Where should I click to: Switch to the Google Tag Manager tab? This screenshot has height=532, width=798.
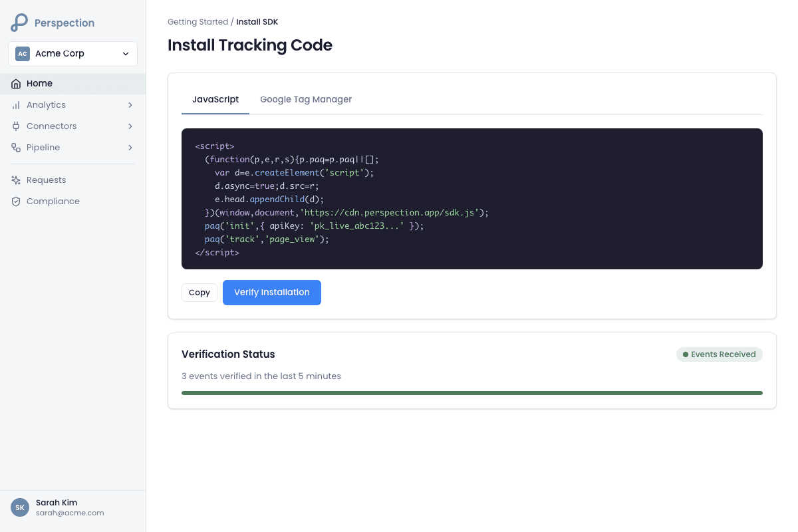tap(306, 100)
